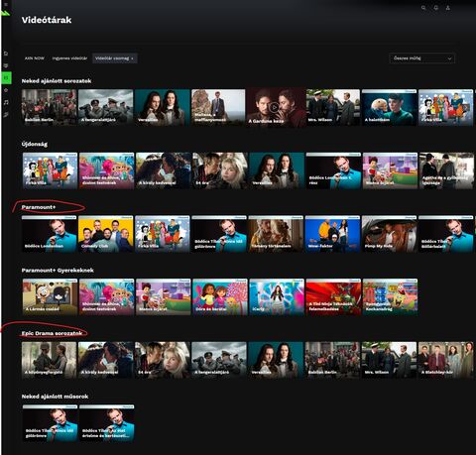The height and width of the screenshot is (455, 476).
Task: Open Firka Villa in the Újdonság row
Action: (x=50, y=171)
